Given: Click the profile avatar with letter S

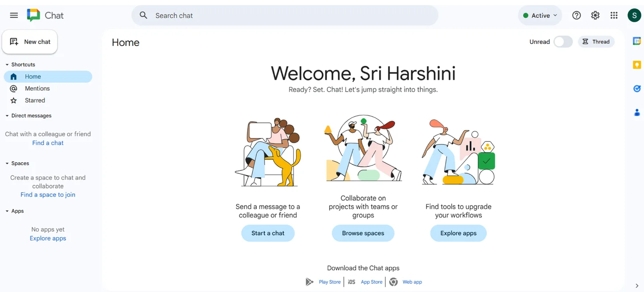Looking at the screenshot, I should tap(634, 15).
